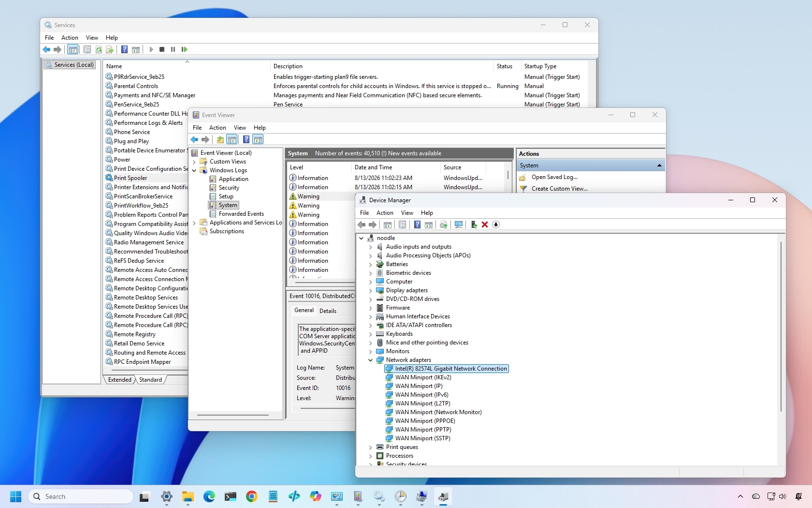
Task: Collapse the noodle root computer node
Action: [x=362, y=238]
